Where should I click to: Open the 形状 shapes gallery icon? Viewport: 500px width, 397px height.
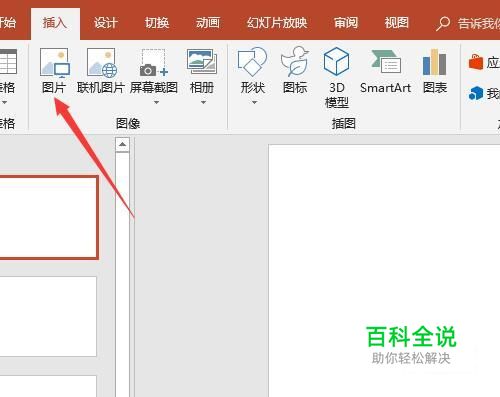click(252, 62)
